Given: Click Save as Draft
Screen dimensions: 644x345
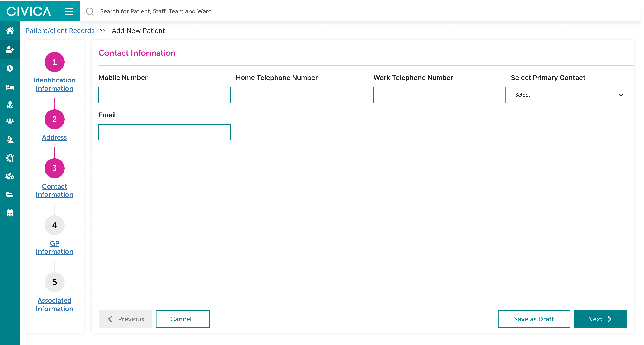Looking at the screenshot, I should [x=534, y=319].
